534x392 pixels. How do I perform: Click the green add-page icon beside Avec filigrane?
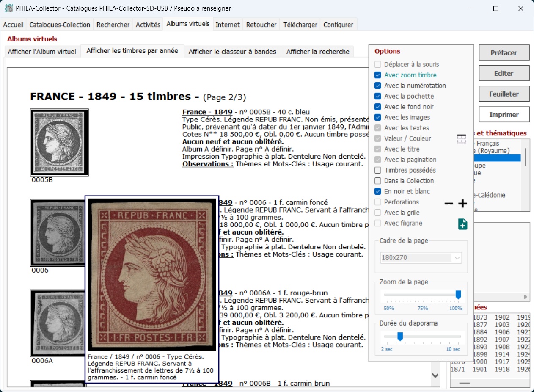coord(463,224)
